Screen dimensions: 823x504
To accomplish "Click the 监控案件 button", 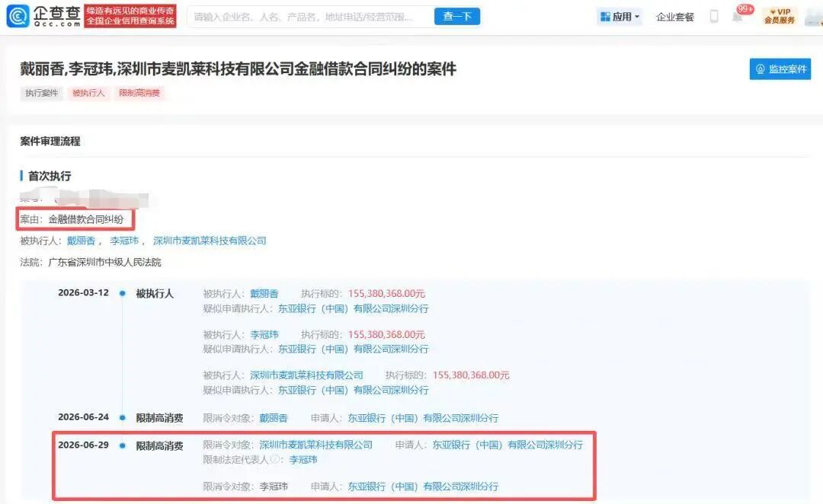I will pos(780,69).
